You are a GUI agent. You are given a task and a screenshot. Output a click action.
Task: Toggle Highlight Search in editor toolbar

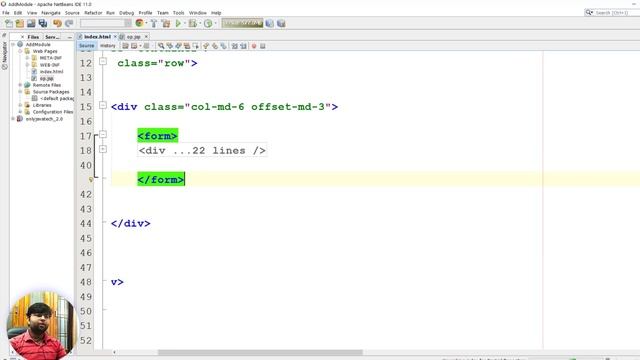[x=187, y=46]
